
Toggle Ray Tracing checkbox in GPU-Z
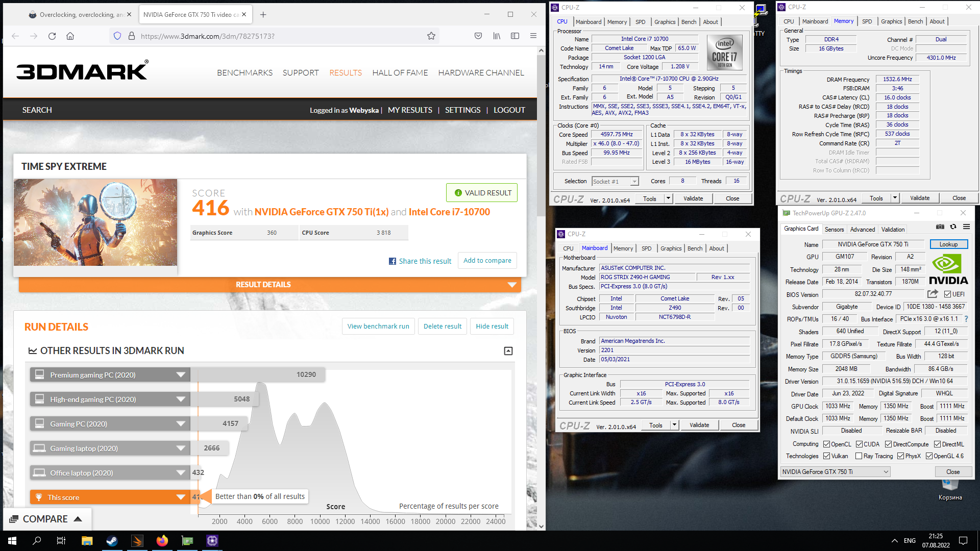(x=859, y=456)
